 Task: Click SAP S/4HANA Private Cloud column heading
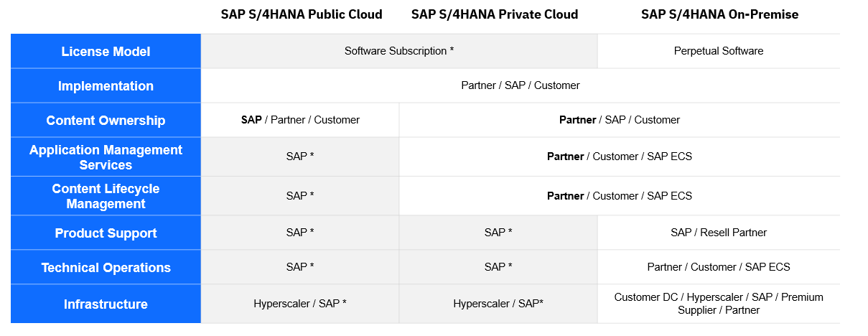coord(495,14)
